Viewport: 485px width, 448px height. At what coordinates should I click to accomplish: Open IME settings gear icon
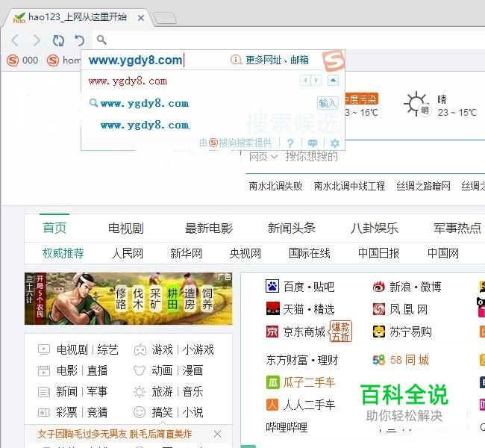click(335, 143)
